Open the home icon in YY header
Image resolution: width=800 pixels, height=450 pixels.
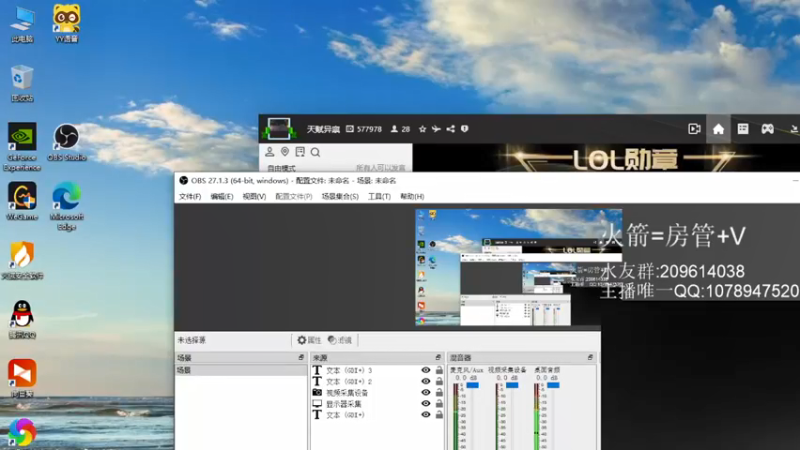(718, 129)
